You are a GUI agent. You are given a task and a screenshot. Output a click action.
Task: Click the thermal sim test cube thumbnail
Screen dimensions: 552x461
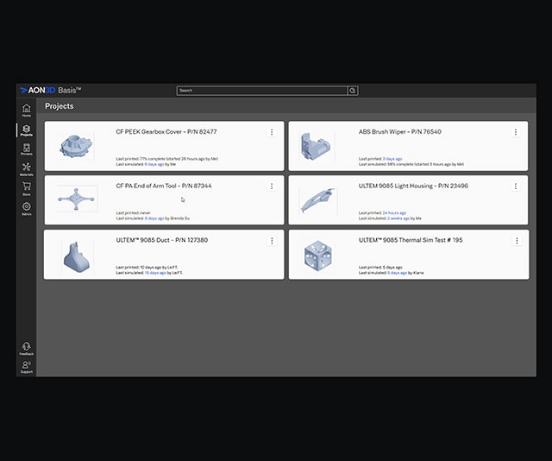318,256
